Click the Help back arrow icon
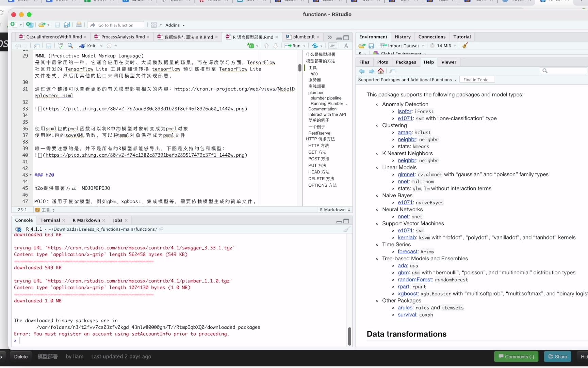588x368 pixels. point(362,71)
